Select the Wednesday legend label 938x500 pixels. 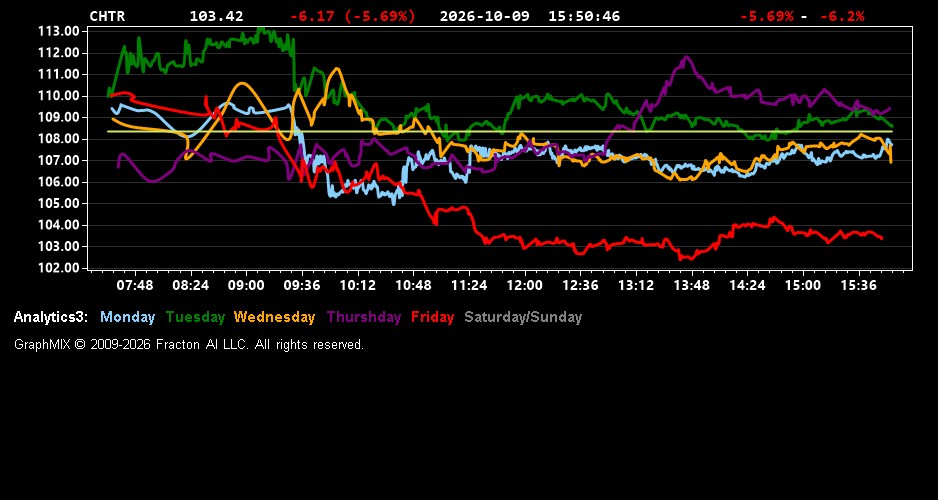coord(275,318)
